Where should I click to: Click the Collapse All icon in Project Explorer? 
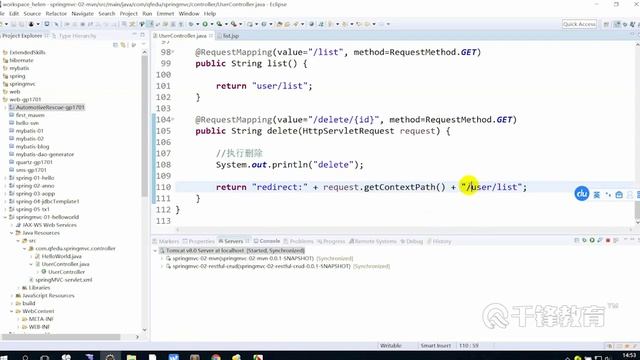116,45
